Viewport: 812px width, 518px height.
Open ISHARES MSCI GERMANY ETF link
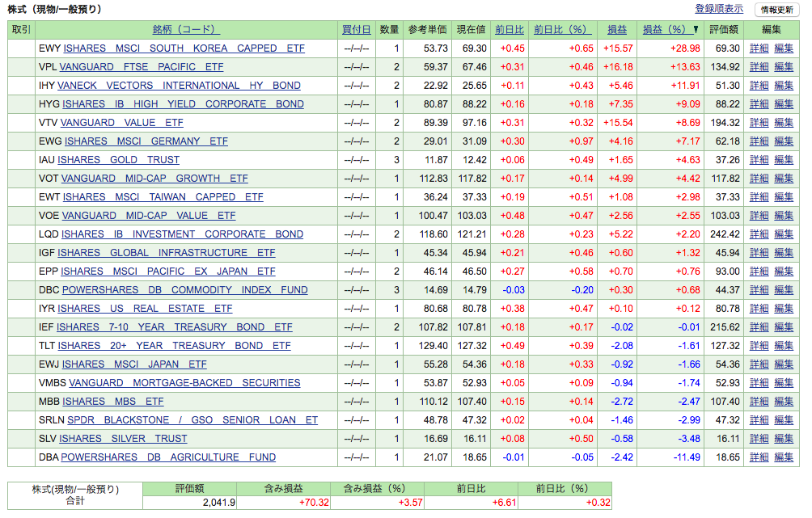[146, 141]
